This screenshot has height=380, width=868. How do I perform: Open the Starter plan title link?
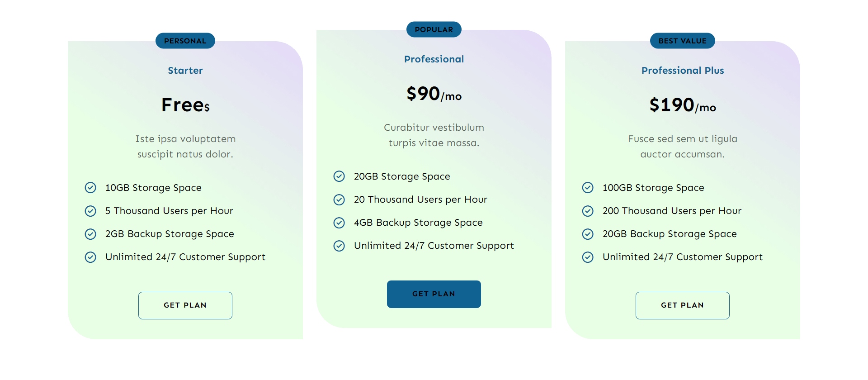click(185, 71)
